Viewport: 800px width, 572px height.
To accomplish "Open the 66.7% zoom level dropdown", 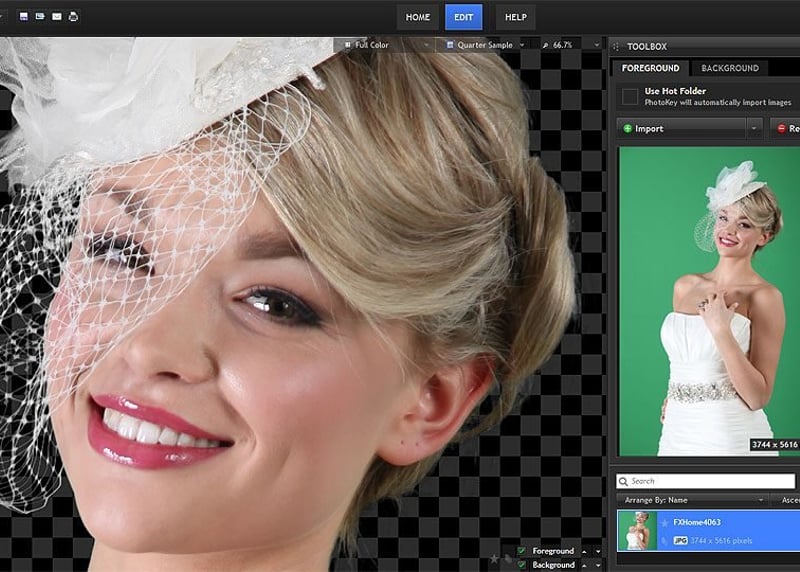I will pyautogui.click(x=597, y=45).
